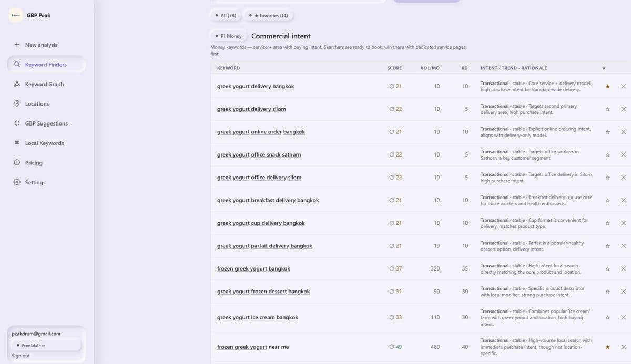Unfavorite frozen greek yogurt near me star
The image size is (631, 364).
point(607,347)
